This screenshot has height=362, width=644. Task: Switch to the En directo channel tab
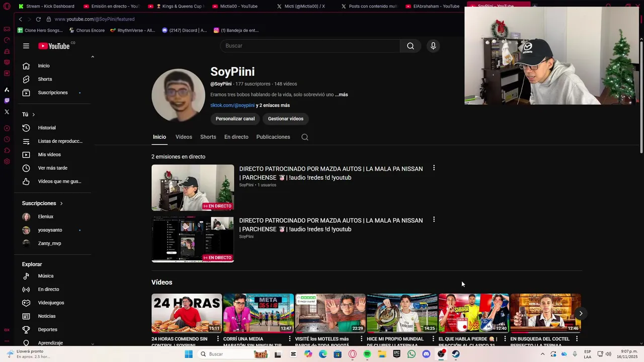point(236,137)
